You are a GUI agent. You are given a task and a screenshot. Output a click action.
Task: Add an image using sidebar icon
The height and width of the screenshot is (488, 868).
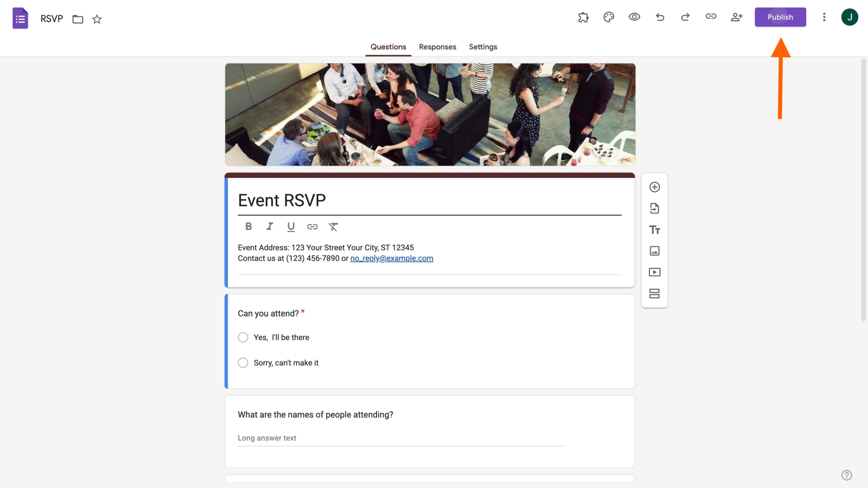(x=654, y=251)
